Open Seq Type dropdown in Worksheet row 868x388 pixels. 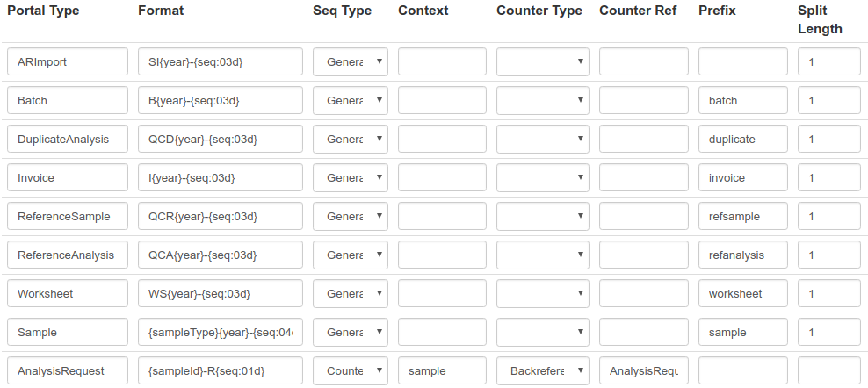click(x=350, y=294)
